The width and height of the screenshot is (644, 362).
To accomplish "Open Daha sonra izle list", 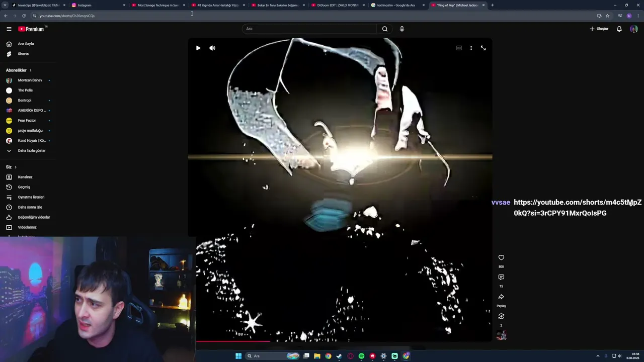I will tap(28, 207).
